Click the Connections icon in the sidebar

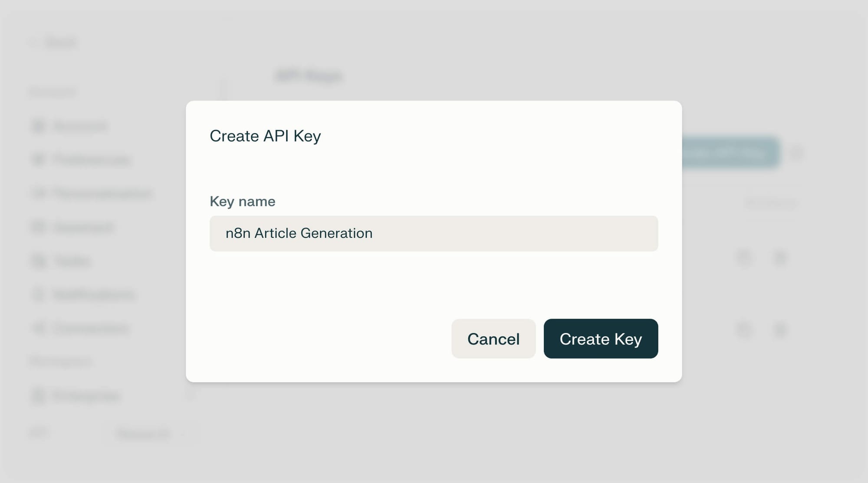click(x=38, y=328)
